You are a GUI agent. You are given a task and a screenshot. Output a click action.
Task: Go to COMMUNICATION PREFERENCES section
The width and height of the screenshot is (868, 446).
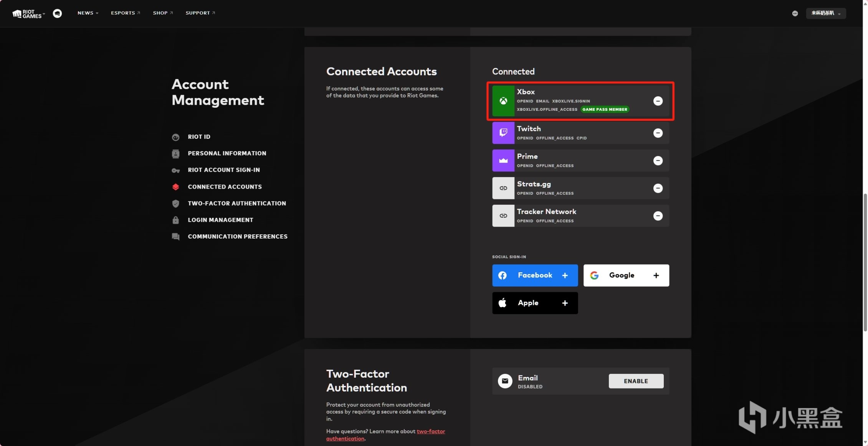coord(238,237)
